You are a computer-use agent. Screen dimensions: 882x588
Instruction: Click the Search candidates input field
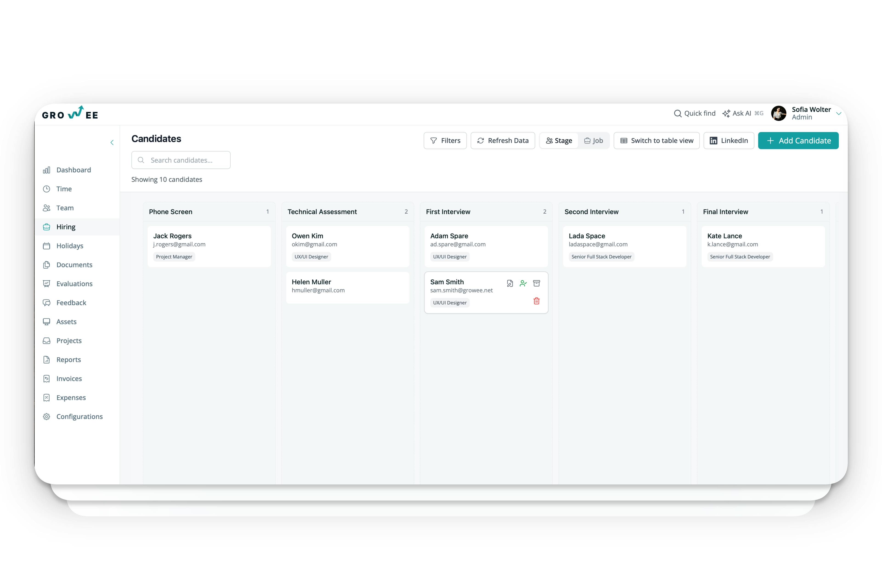pyautogui.click(x=181, y=160)
